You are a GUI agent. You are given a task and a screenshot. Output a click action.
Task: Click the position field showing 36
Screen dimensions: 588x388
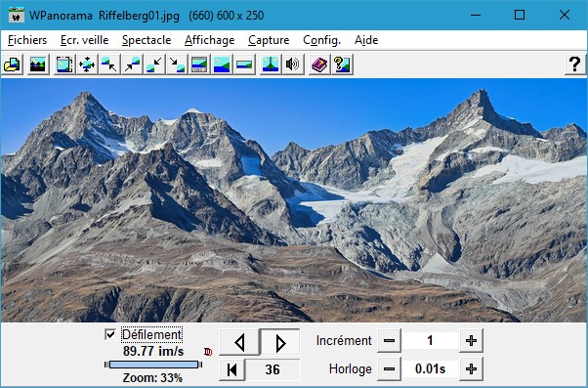[273, 369]
